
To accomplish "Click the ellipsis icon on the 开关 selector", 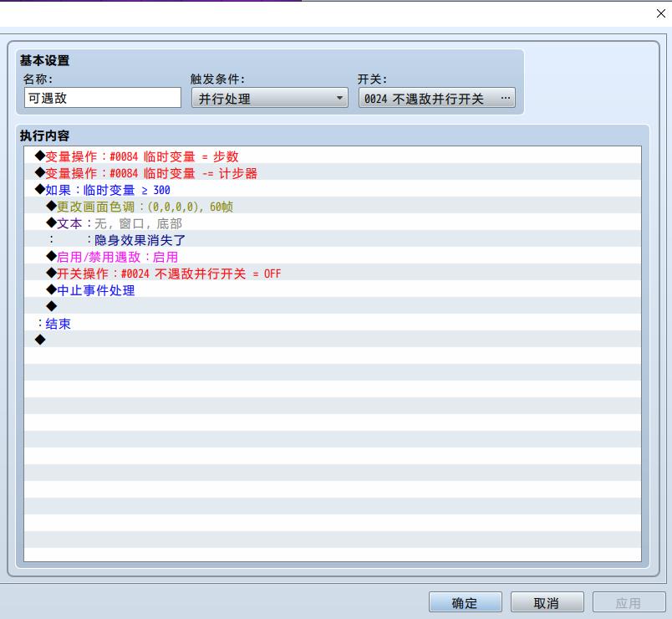I will point(506,98).
